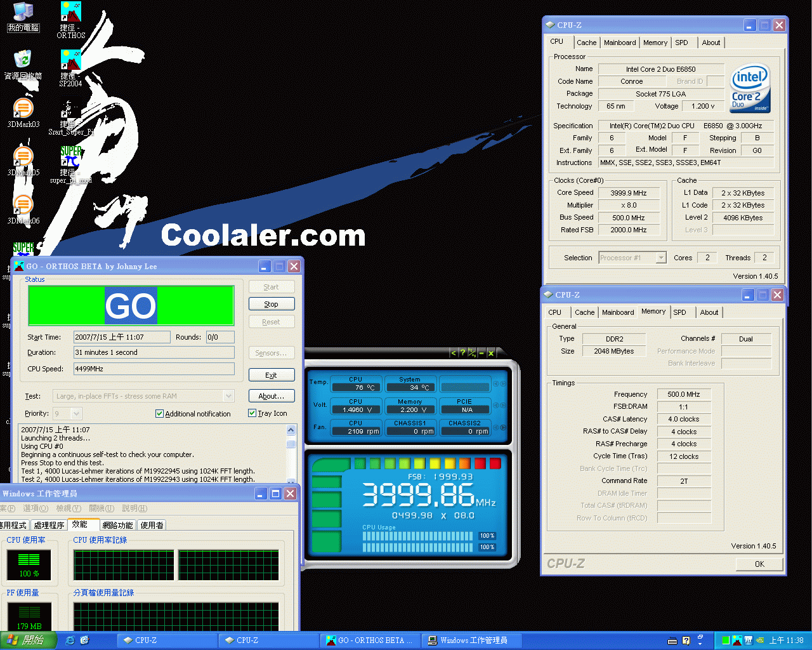Toggle Celsius/Fahrenheit in monitor widget
This screenshot has width=812, height=650.
coord(472,353)
